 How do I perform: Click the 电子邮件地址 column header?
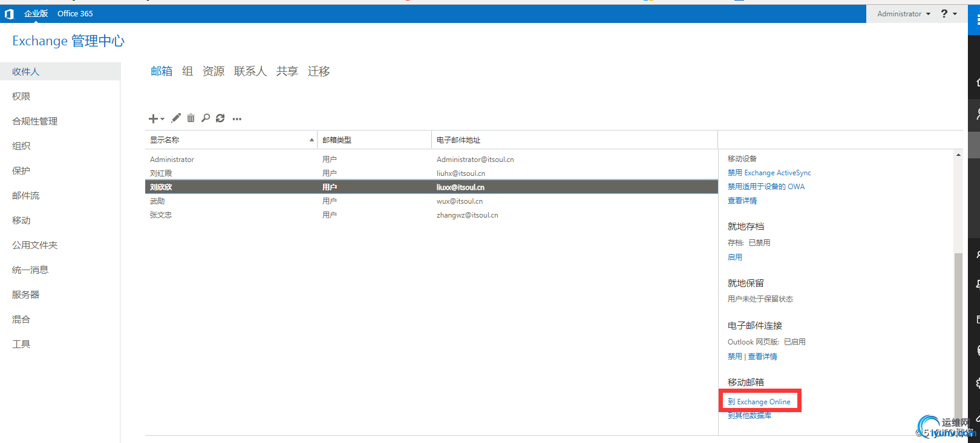(x=575, y=140)
